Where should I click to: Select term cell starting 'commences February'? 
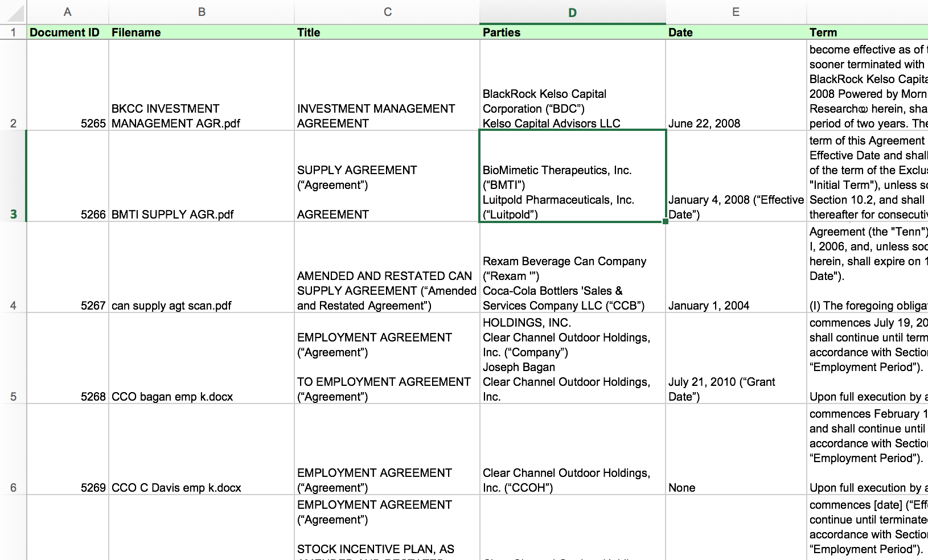tap(868, 450)
